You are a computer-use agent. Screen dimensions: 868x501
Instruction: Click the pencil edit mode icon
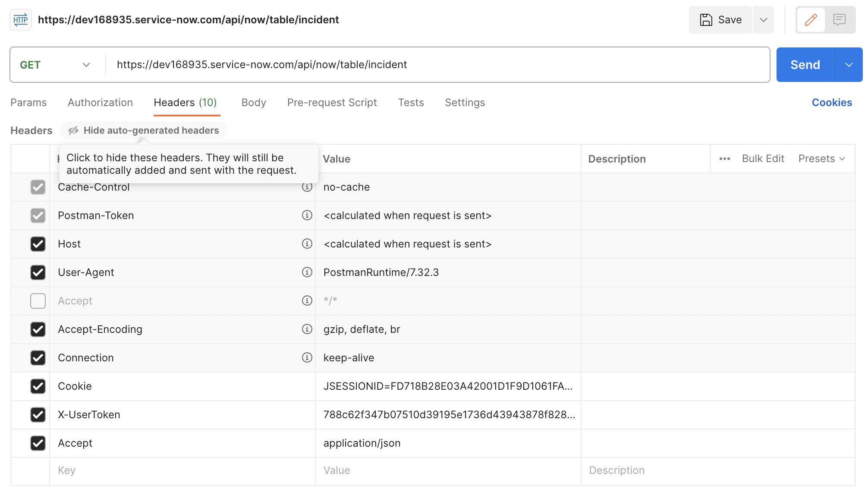tap(811, 20)
